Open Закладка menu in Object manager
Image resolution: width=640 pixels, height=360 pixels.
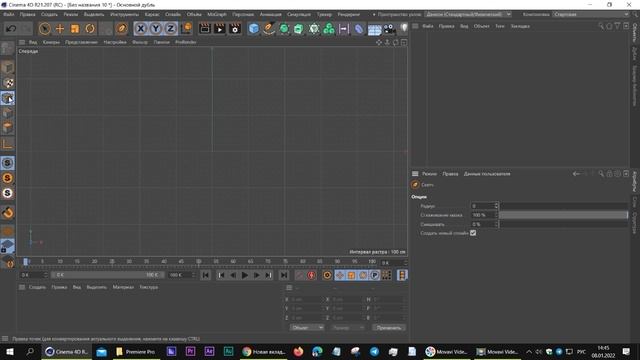click(520, 26)
